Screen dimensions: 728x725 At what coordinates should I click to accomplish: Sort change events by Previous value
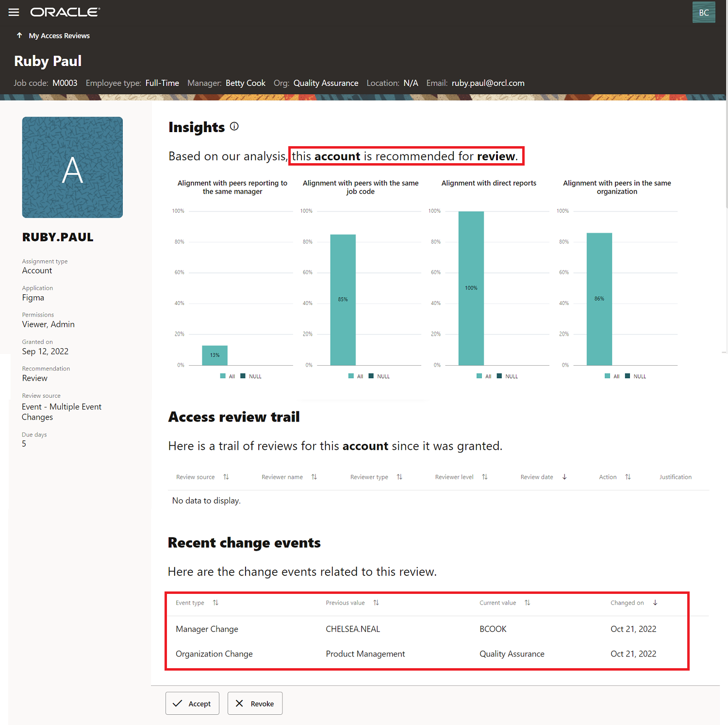376,603
